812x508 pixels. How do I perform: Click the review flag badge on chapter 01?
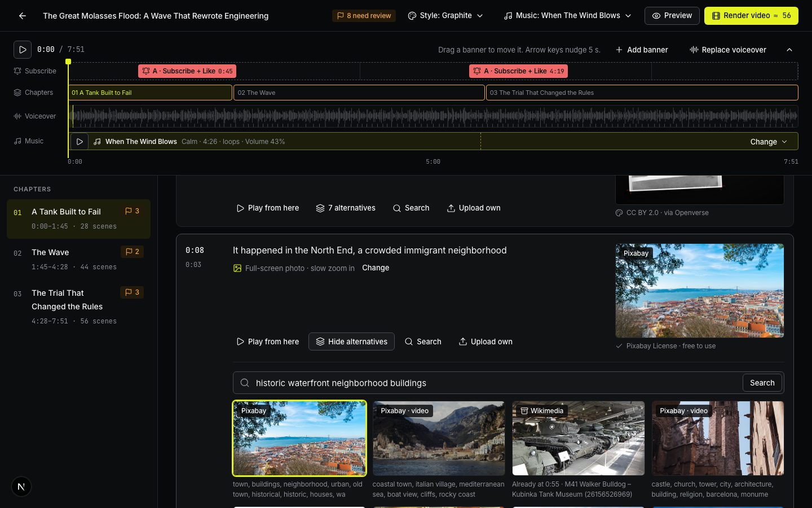[132, 211]
